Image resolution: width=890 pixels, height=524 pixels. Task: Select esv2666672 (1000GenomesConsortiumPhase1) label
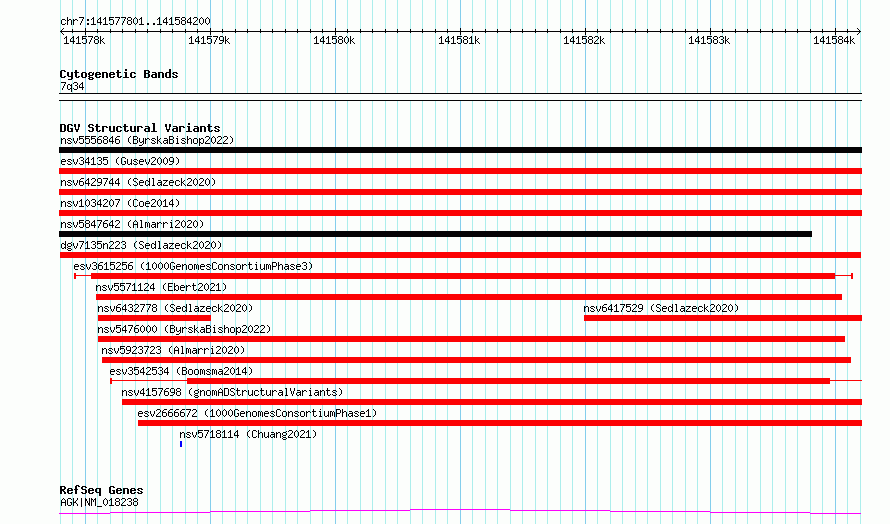pyautogui.click(x=257, y=413)
